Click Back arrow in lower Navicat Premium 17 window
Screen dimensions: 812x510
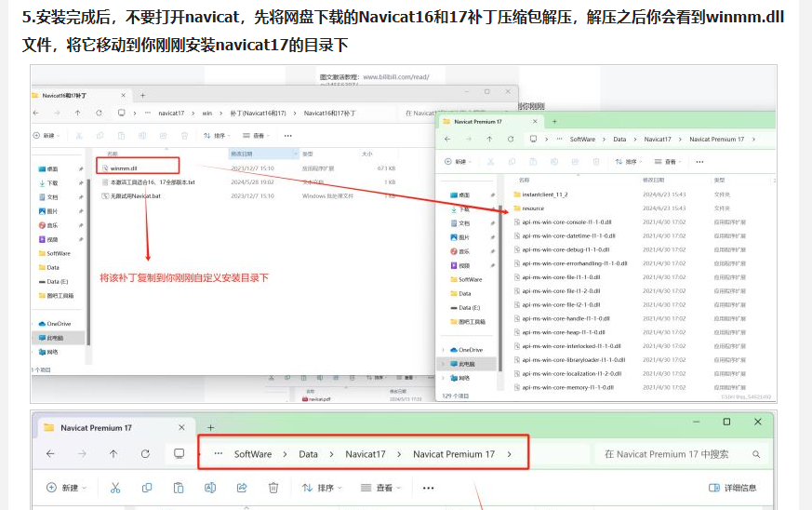point(50,454)
